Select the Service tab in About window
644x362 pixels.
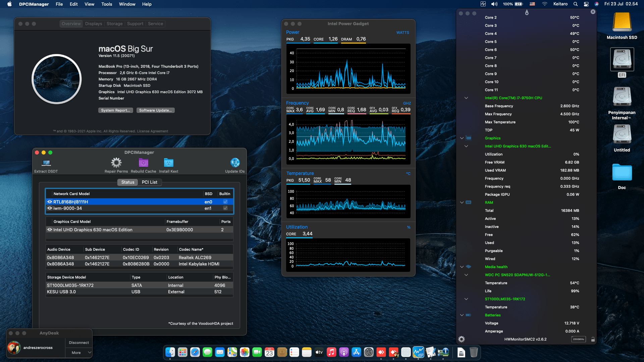click(x=156, y=24)
